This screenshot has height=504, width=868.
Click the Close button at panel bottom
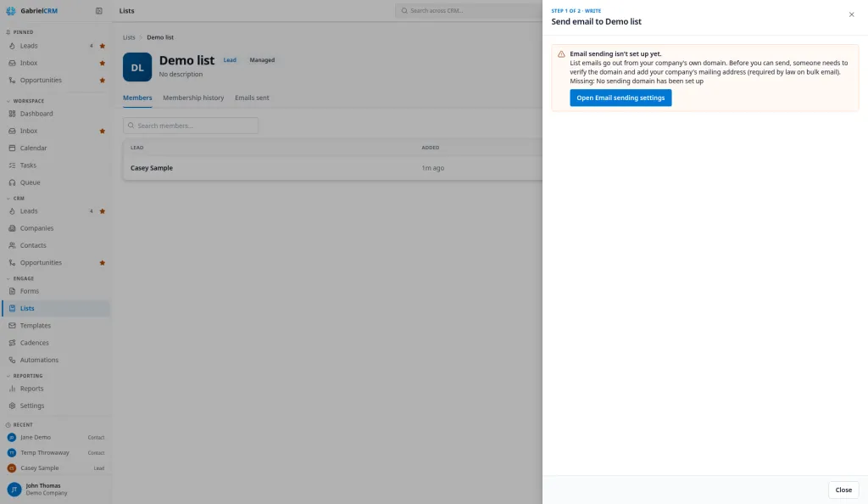(843, 490)
